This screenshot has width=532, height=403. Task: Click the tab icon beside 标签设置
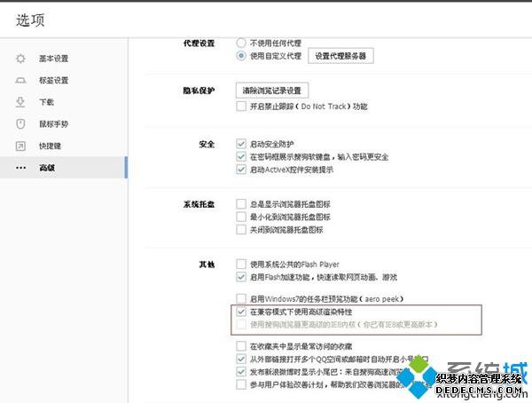(x=20, y=80)
